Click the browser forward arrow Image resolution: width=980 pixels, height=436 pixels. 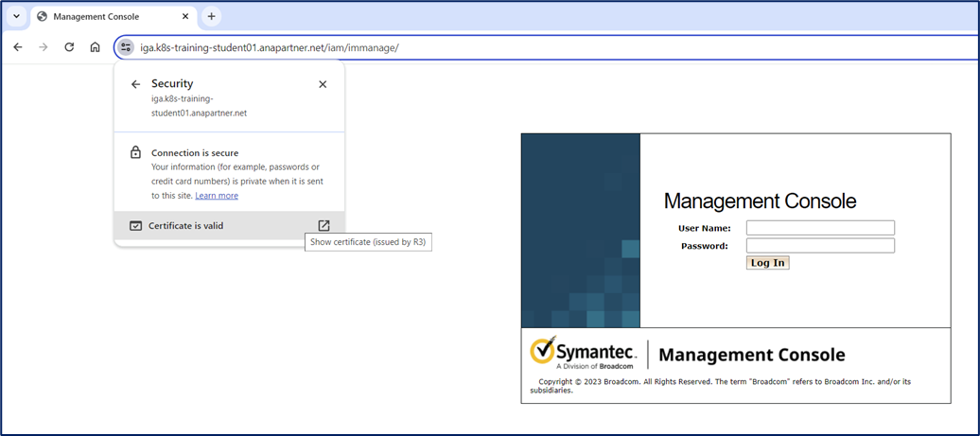[x=44, y=47]
